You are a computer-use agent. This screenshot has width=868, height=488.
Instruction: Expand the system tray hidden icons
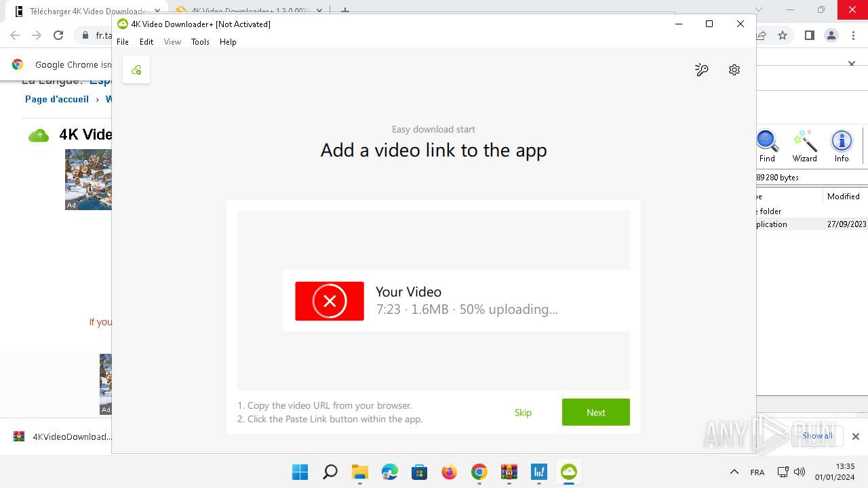pos(734,472)
